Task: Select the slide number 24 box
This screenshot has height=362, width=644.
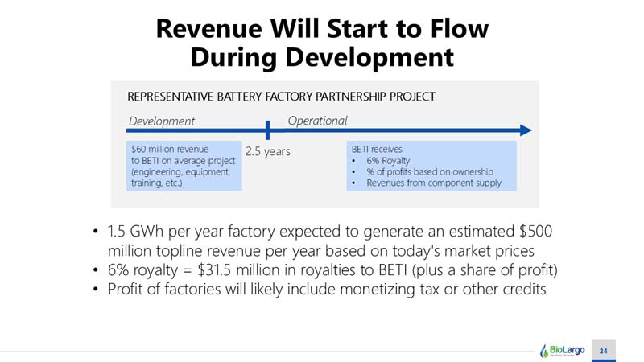Action: 603,351
